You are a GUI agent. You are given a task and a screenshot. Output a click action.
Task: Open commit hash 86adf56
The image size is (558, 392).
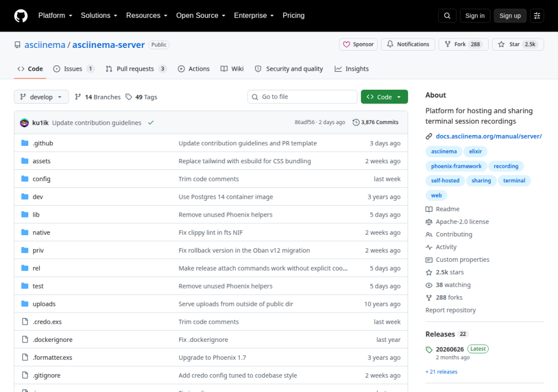point(305,122)
